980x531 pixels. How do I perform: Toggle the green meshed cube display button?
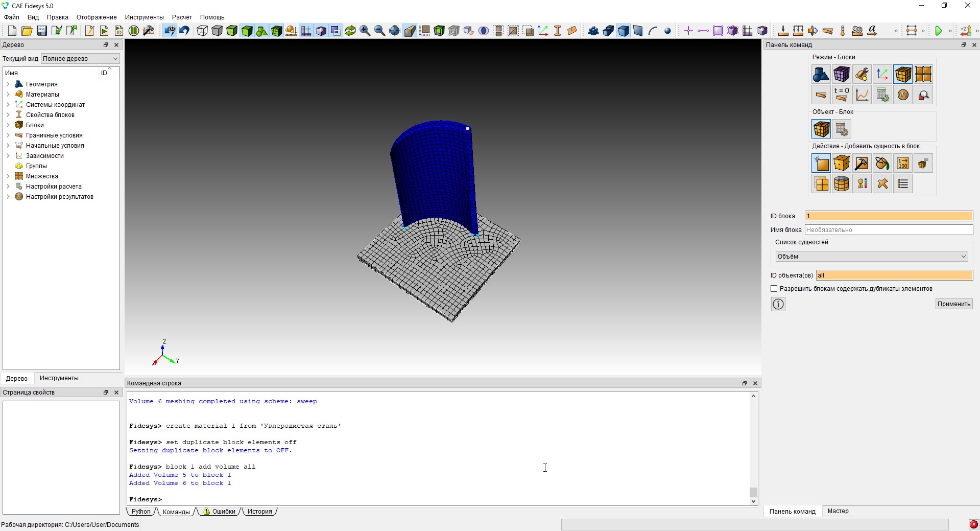276,31
